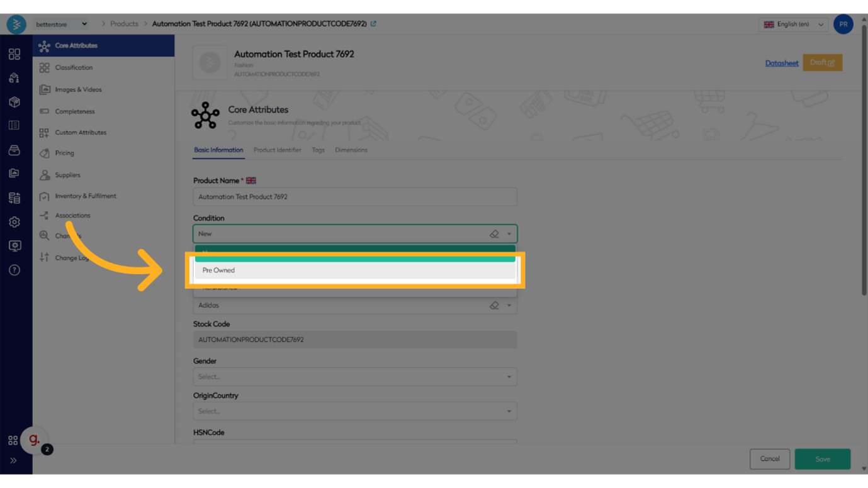Screen dimensions: 868x488
Task: Open the Gender dropdown
Action: pyautogui.click(x=355, y=377)
